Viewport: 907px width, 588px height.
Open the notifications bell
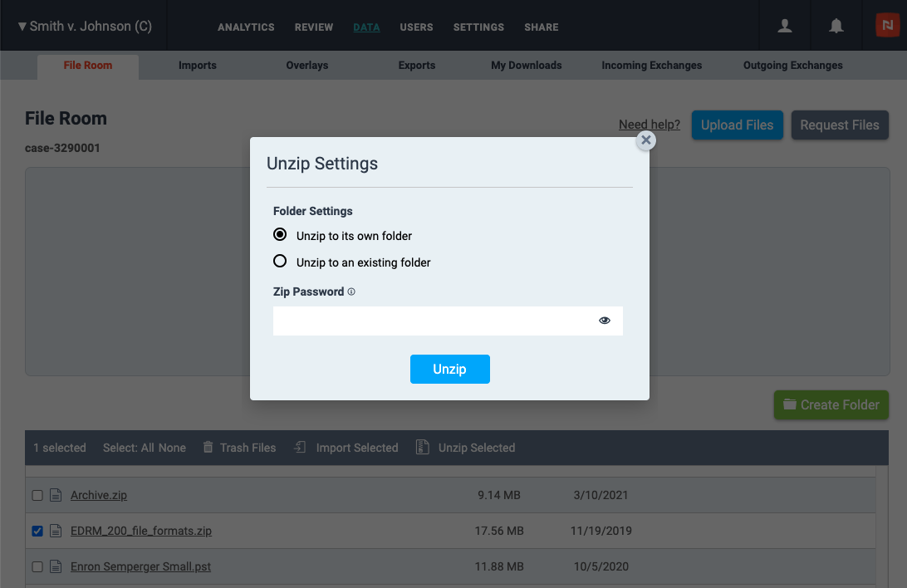pyautogui.click(x=836, y=27)
